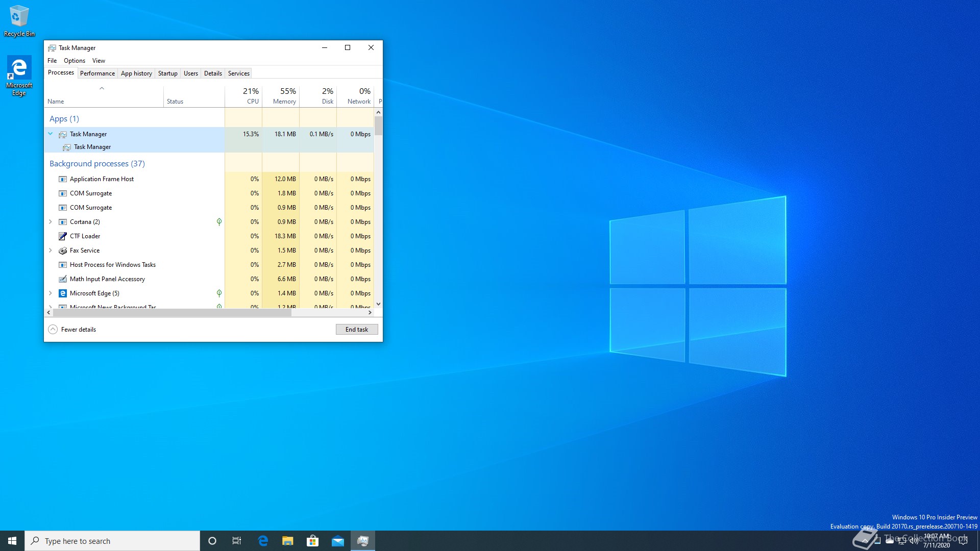The height and width of the screenshot is (551, 980).
Task: Collapse the Task Manager app group
Action: [x=50, y=134]
